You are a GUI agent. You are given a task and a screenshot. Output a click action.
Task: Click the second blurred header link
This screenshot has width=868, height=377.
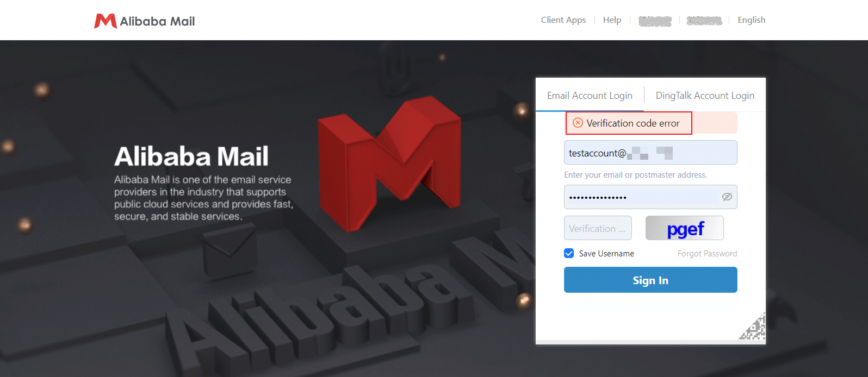[x=704, y=21]
